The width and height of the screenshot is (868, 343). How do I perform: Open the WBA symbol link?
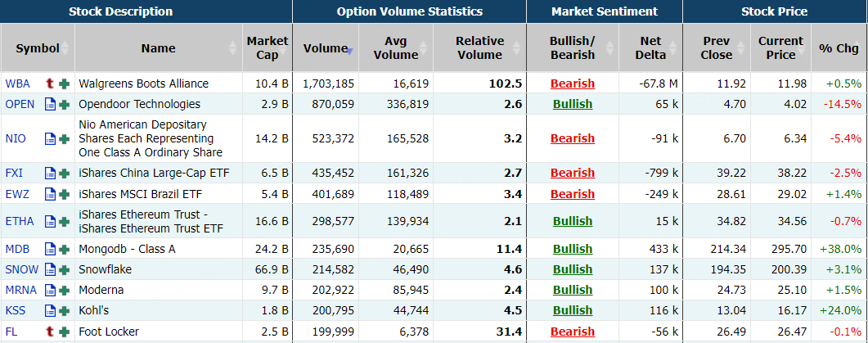pos(17,83)
